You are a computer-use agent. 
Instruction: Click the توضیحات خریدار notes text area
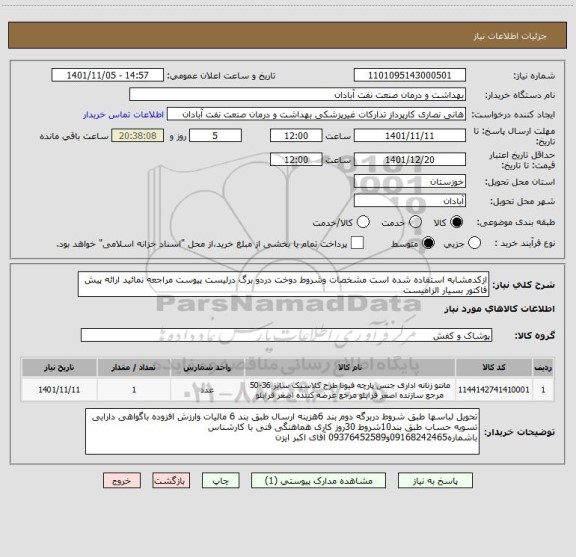[282, 431]
